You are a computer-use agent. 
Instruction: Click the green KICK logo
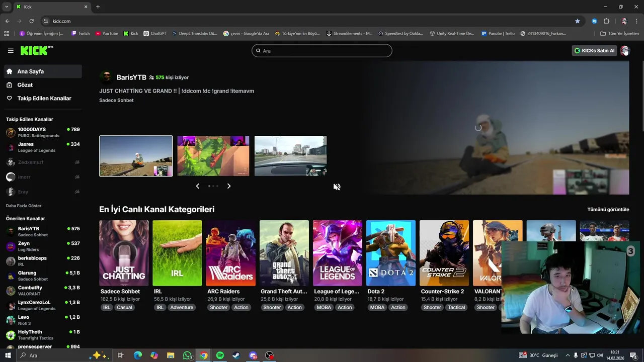(36, 51)
